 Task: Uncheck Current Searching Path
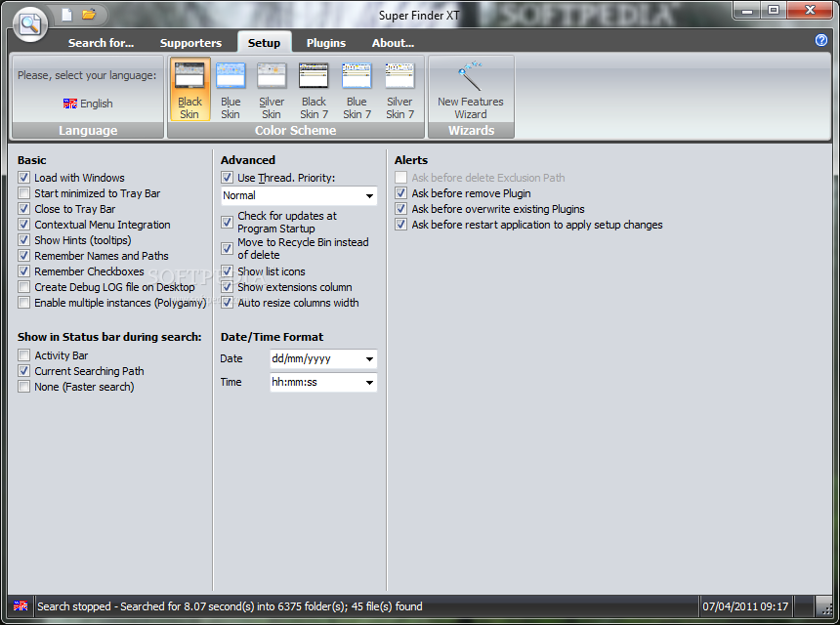pos(23,371)
